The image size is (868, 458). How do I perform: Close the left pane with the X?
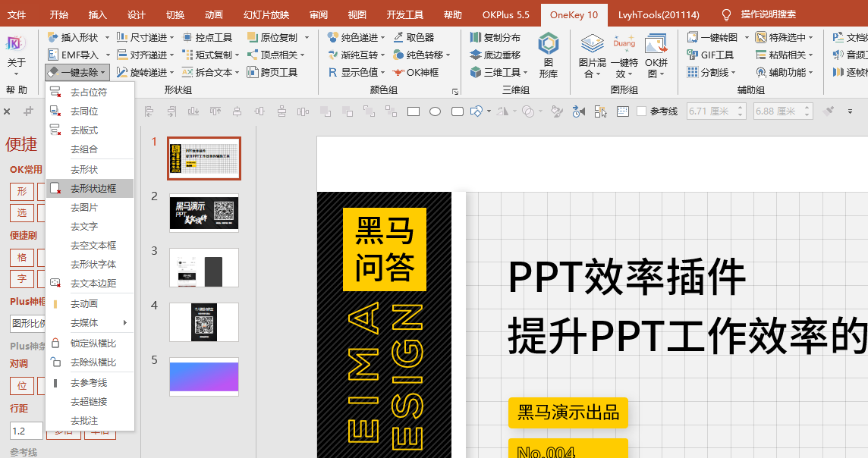pyautogui.click(x=7, y=111)
